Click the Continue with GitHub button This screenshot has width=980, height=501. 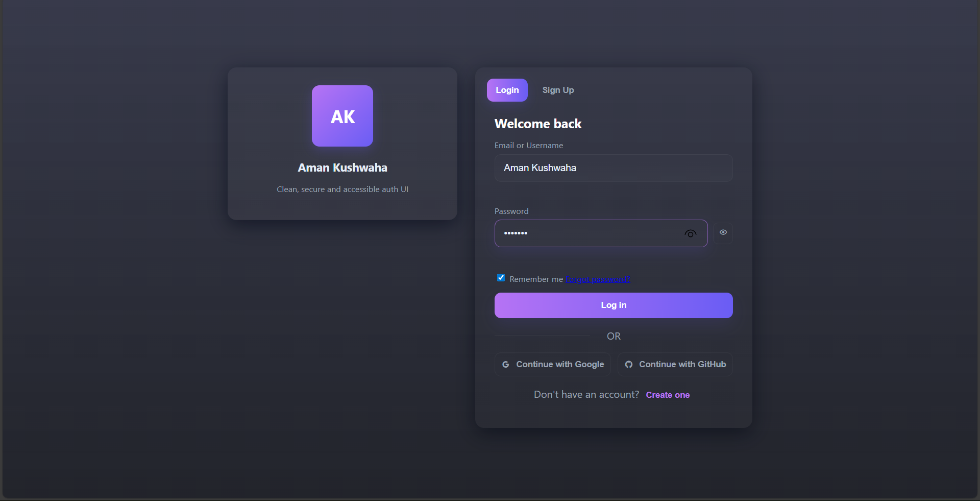pos(675,364)
